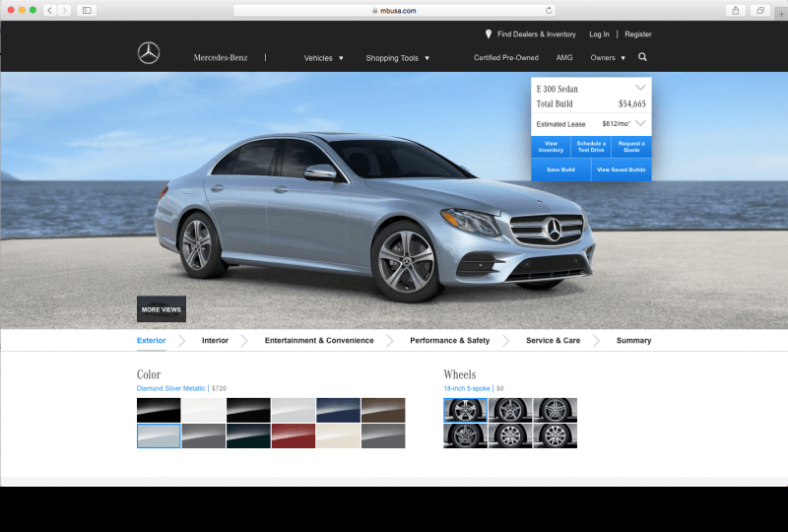The image size is (788, 532).
Task: Select the Exterior tab
Action: pyautogui.click(x=152, y=341)
